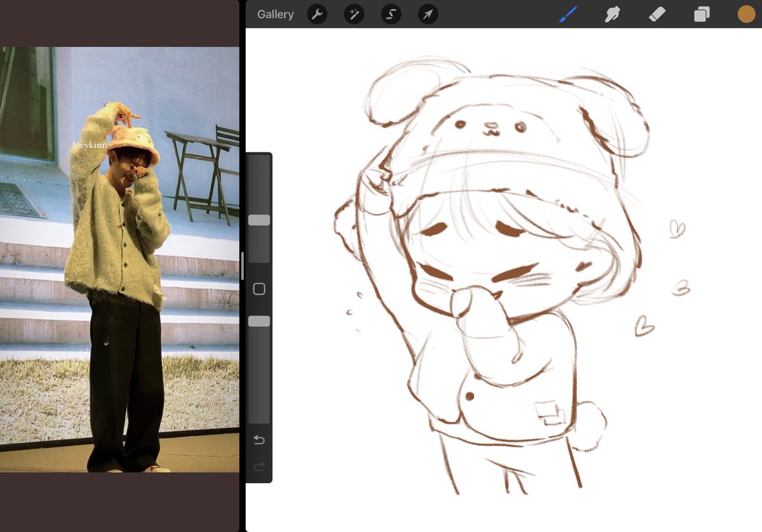The height and width of the screenshot is (532, 762).
Task: Click the split-view divider handle
Action: [x=242, y=266]
